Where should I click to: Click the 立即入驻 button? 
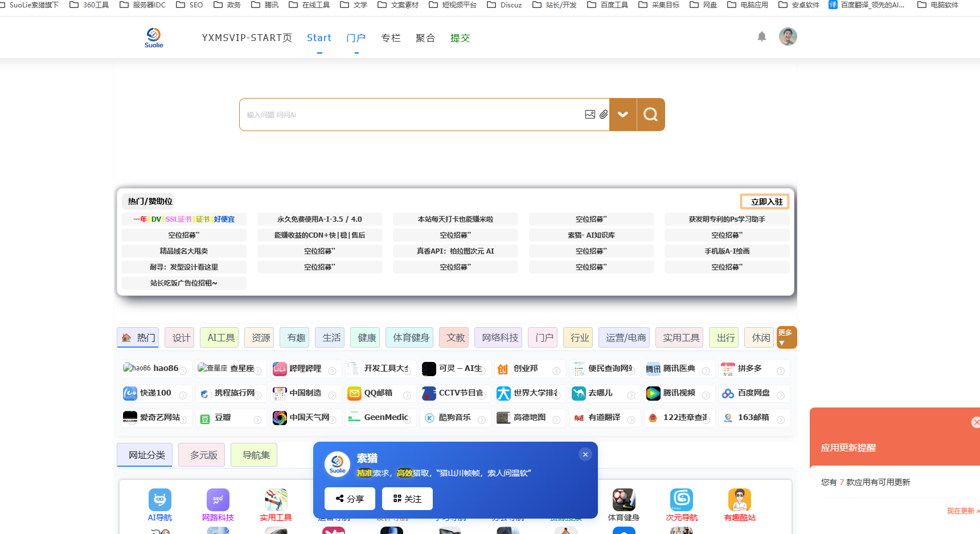[765, 202]
